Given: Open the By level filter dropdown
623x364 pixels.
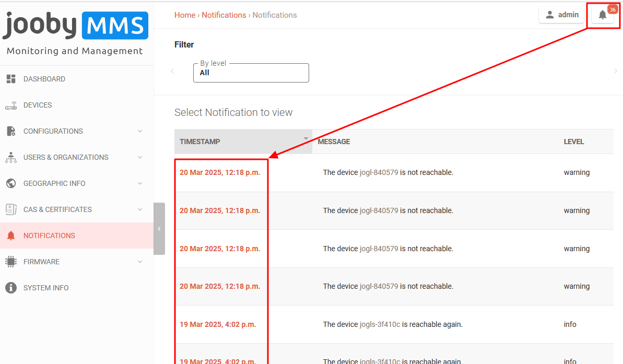Looking at the screenshot, I should click(x=251, y=73).
